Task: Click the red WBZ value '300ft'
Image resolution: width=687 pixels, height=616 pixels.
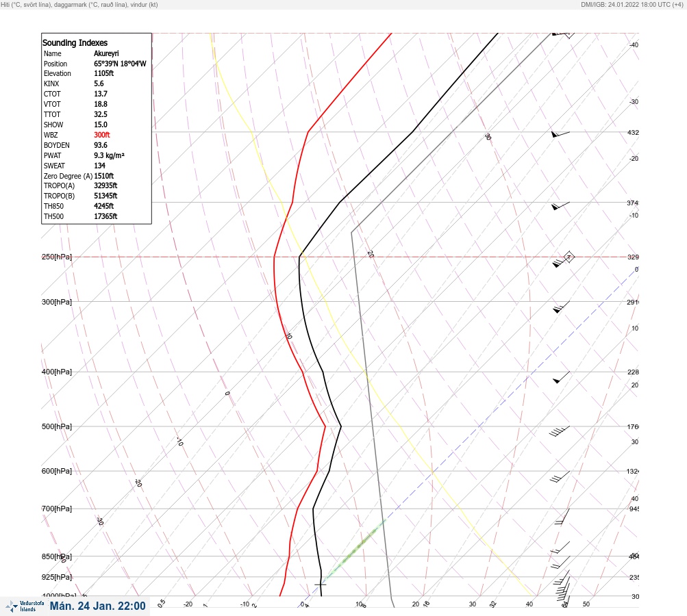Action: coord(101,135)
